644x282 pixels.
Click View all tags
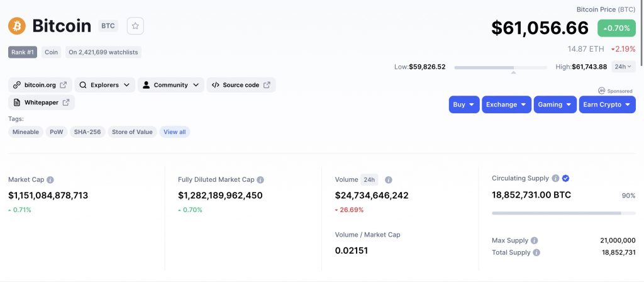click(175, 132)
